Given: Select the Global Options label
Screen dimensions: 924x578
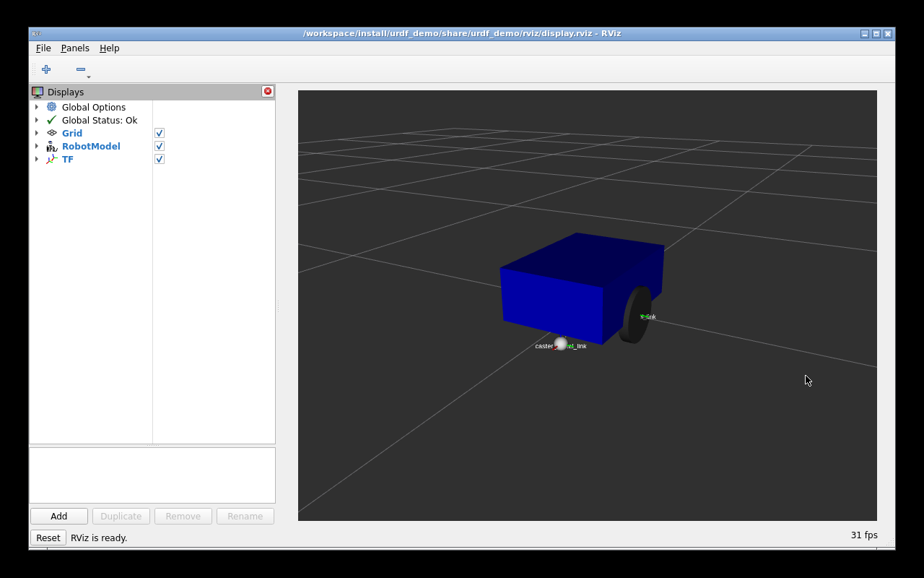Looking at the screenshot, I should click(x=94, y=107).
